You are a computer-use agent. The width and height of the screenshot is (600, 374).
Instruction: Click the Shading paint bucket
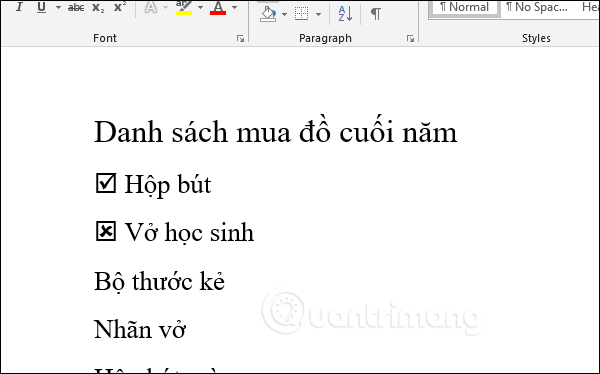pyautogui.click(x=268, y=14)
